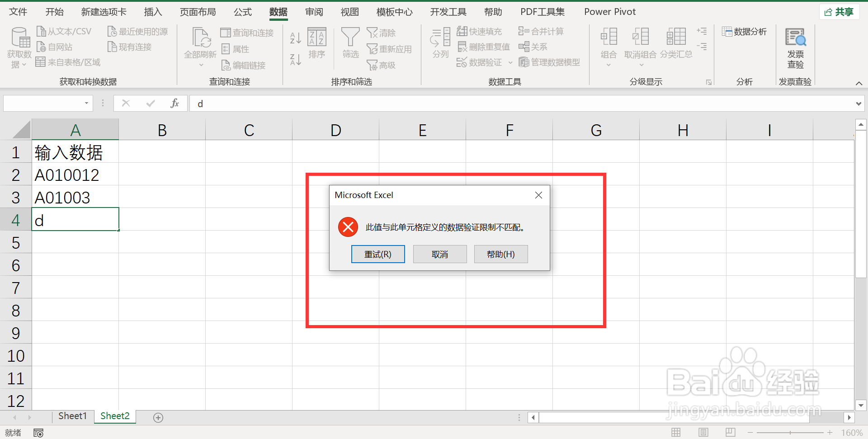
Task: Open 高级 filter options
Action: pos(381,66)
